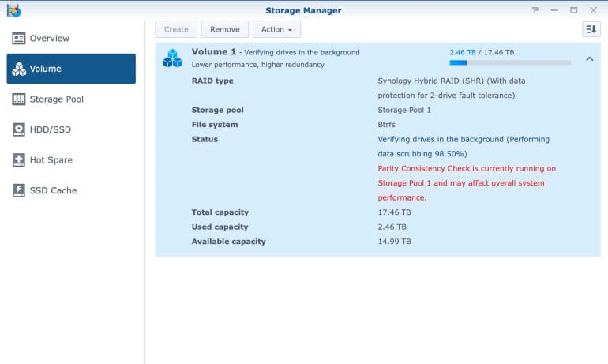Click the HDD/SSD disk icon

pos(19,129)
